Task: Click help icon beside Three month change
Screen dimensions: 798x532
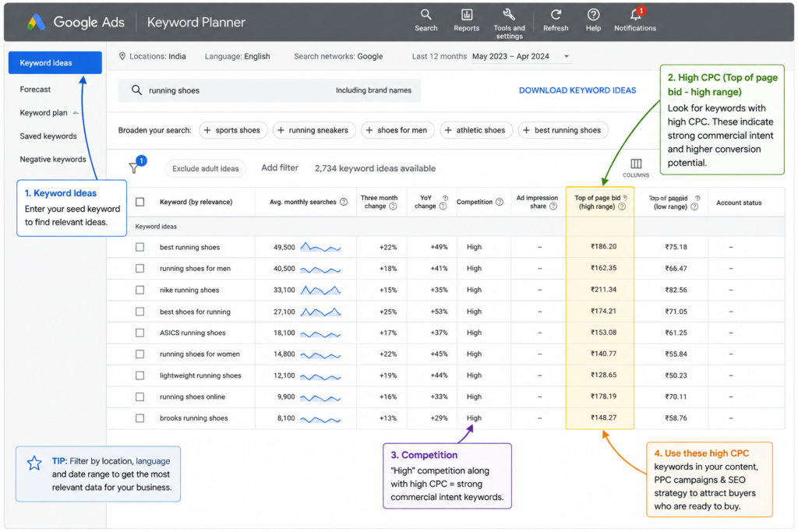Action: tap(393, 206)
